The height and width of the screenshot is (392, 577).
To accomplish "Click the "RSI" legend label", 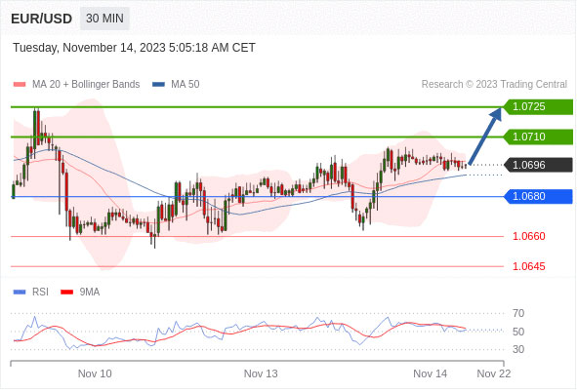I will click(40, 292).
